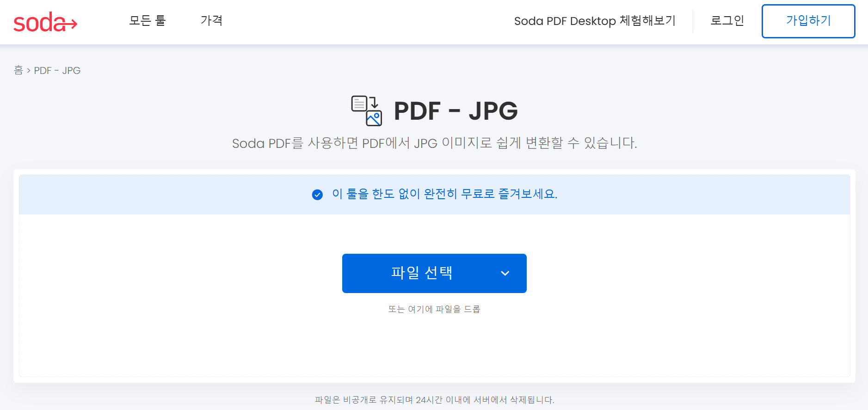Click the free tool banner text
The width and height of the screenshot is (868, 410).
pos(444,194)
